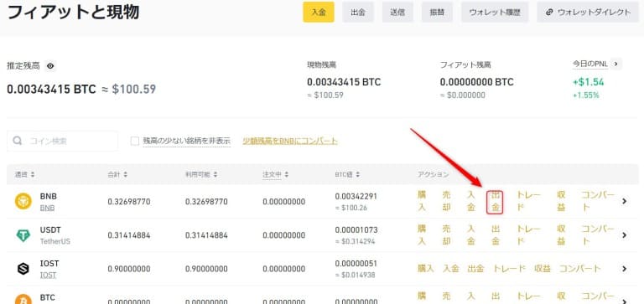644x304 pixels.
Task: Click the +$1.54 PNL value
Action: tap(588, 82)
